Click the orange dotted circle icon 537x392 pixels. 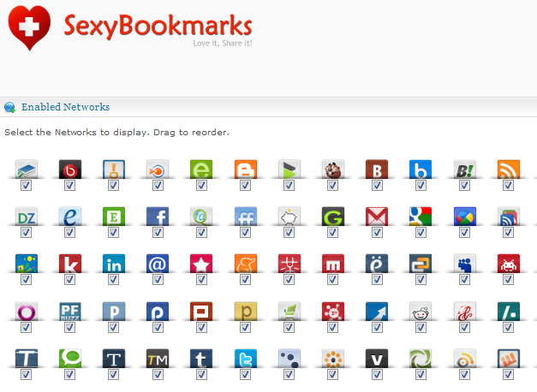click(333, 359)
